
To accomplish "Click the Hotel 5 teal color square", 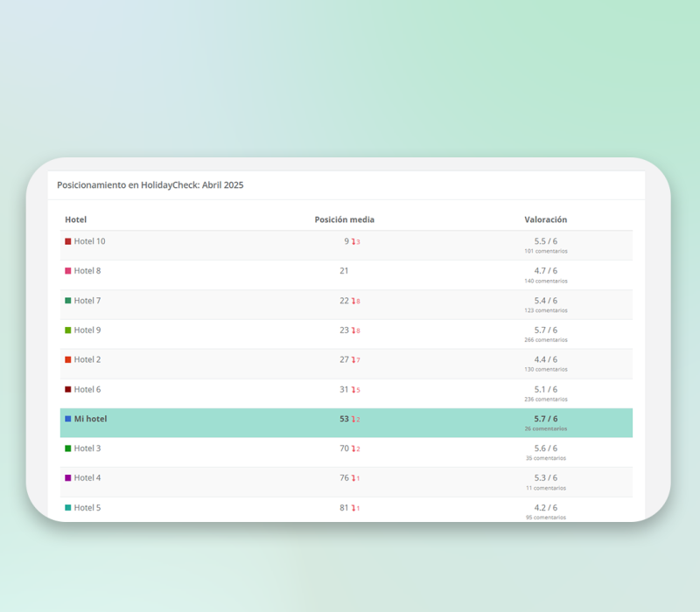I will click(x=68, y=508).
